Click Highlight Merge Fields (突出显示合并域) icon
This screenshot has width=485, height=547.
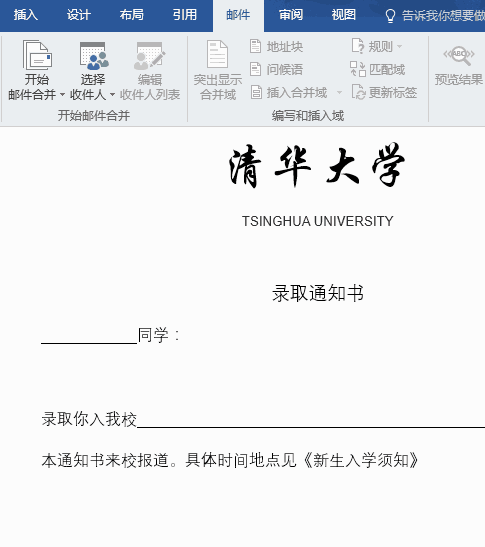pos(217,54)
